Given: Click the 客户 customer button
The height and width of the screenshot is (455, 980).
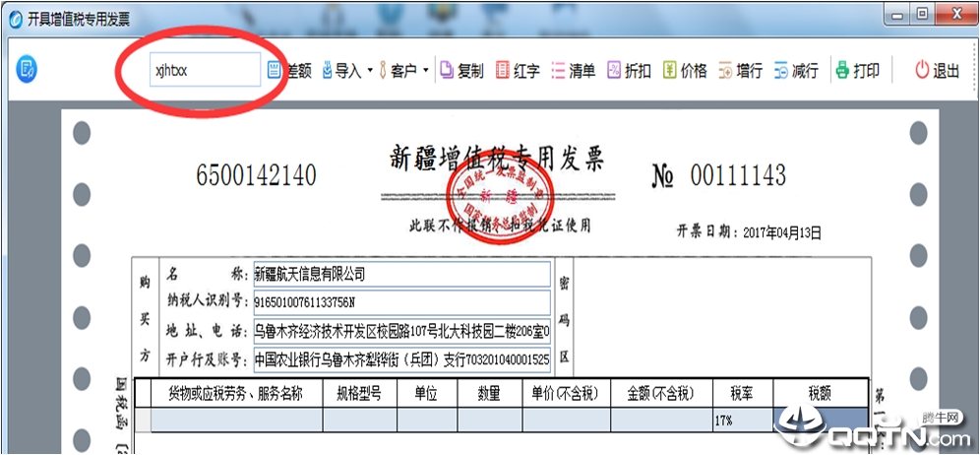Looking at the screenshot, I should 398,70.
